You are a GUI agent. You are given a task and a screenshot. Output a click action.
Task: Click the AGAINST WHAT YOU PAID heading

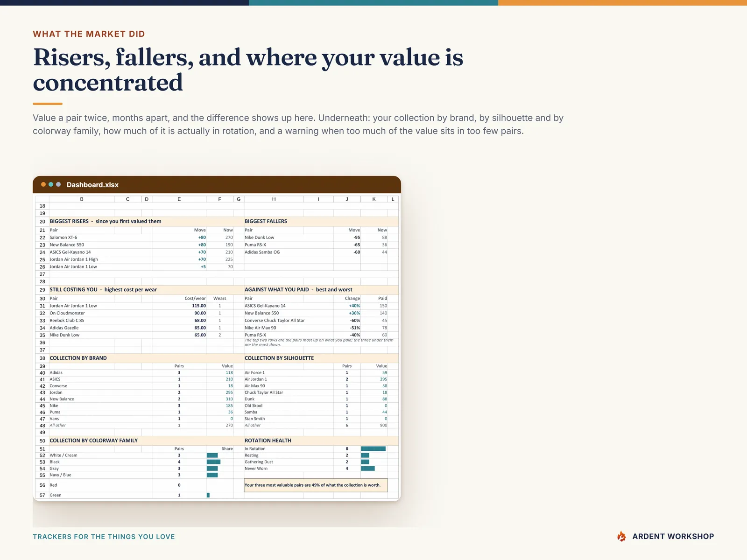click(x=299, y=290)
